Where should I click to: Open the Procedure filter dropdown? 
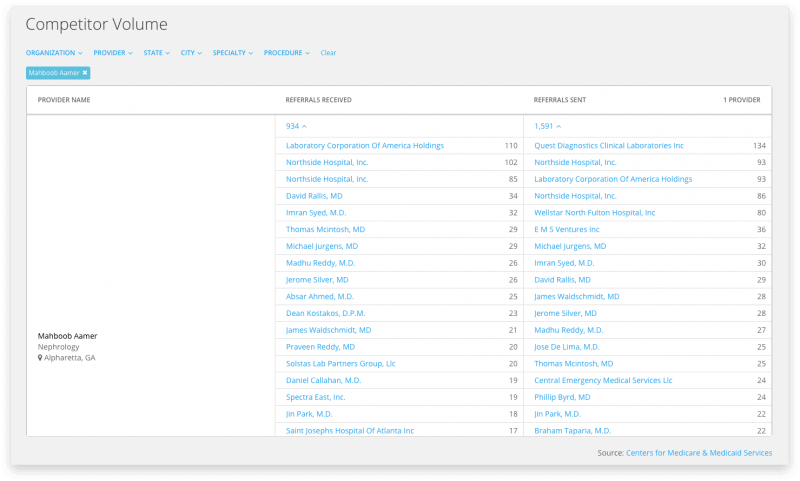(286, 53)
